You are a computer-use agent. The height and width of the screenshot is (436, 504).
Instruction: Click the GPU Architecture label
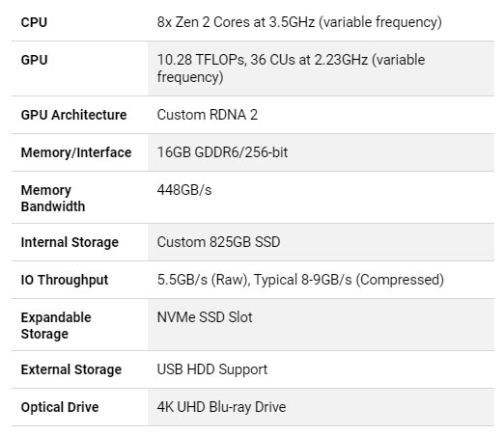(73, 115)
